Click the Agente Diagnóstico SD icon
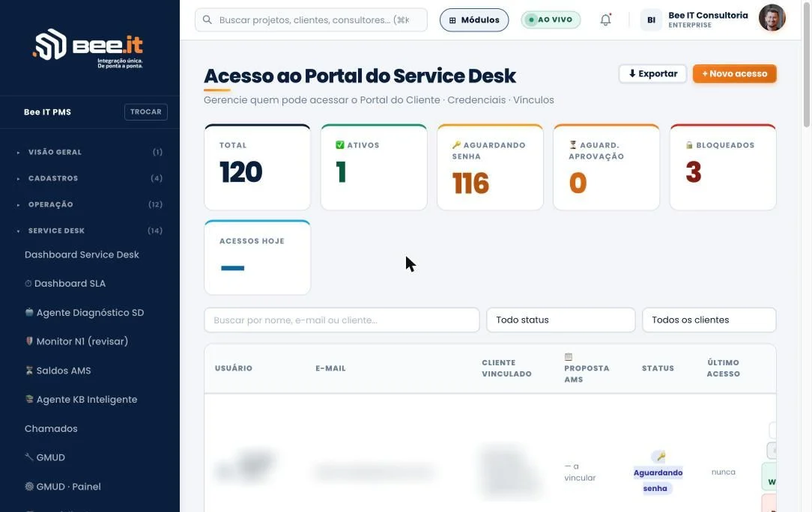This screenshot has width=812, height=512. (x=29, y=312)
